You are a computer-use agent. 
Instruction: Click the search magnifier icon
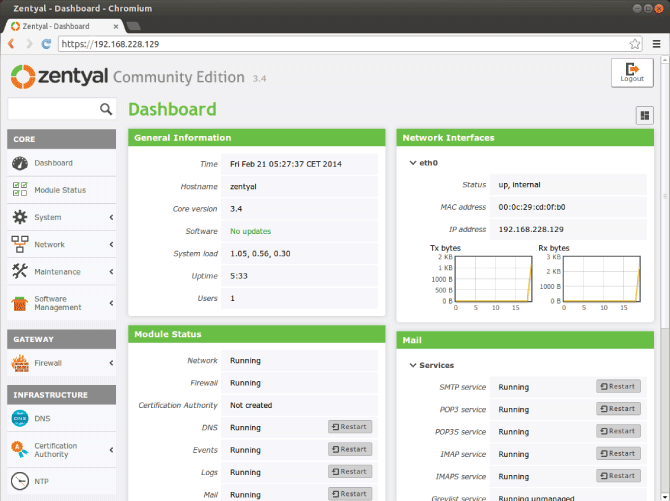coord(106,109)
